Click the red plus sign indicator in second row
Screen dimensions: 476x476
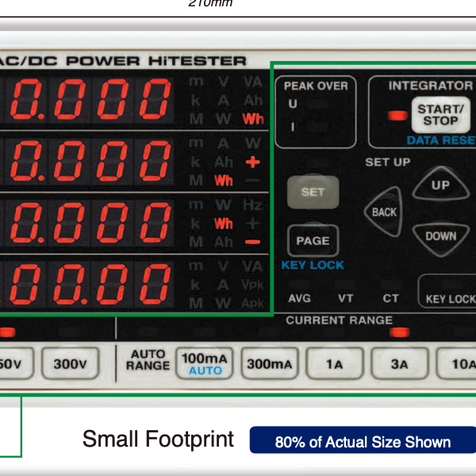click(253, 162)
